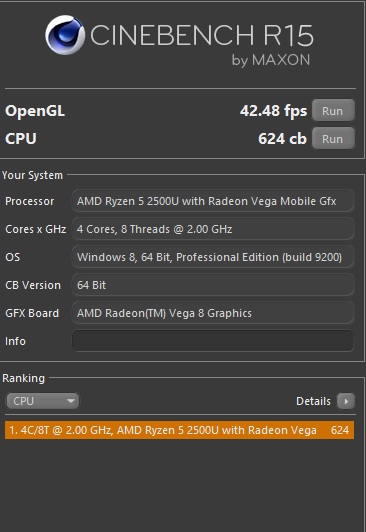
Task: Run the CPU benchmark test
Action: [333, 138]
